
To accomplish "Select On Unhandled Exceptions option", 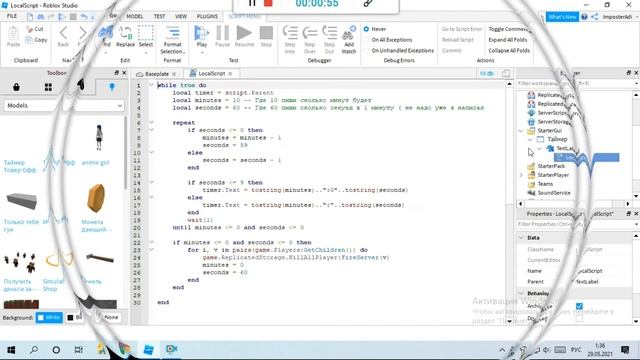I will [x=399, y=50].
